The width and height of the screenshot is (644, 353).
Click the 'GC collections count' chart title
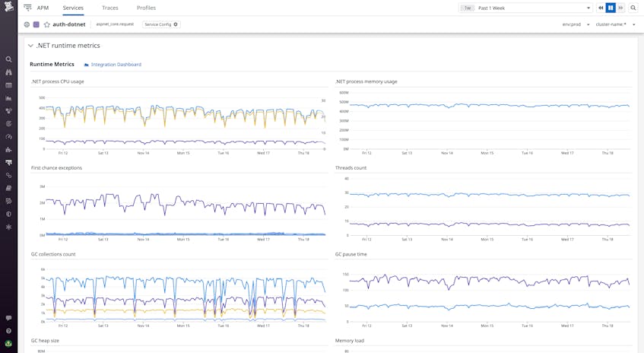53,254
